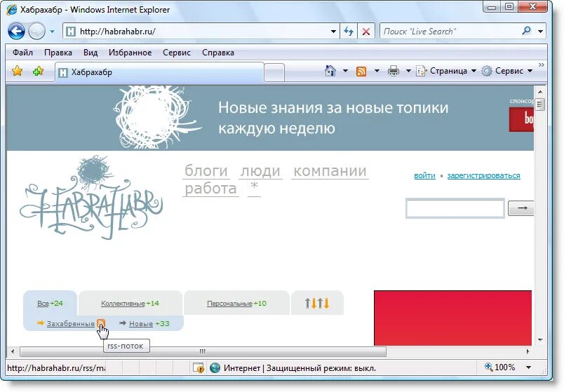Select the Хабрахабр browser tab
Image resolution: width=564 pixels, height=392 pixels.
pyautogui.click(x=159, y=72)
